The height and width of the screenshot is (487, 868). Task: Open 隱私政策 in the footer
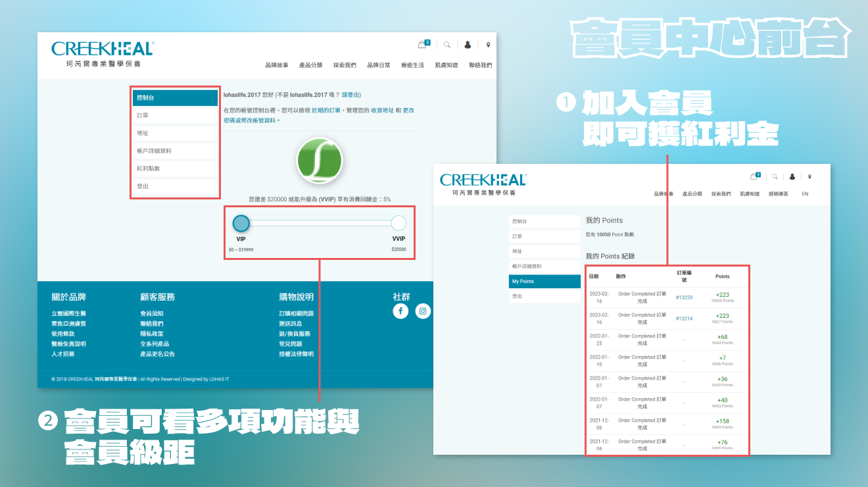coord(152,334)
